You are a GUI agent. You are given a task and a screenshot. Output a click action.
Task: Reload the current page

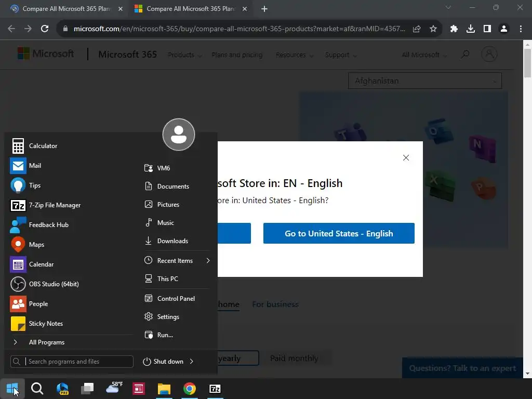click(45, 29)
